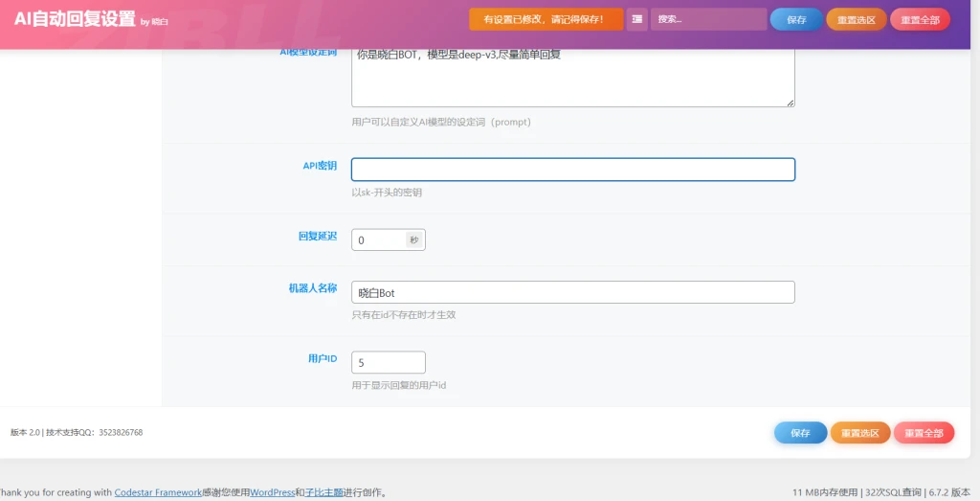Click the 用户ID field showing 5

(388, 362)
